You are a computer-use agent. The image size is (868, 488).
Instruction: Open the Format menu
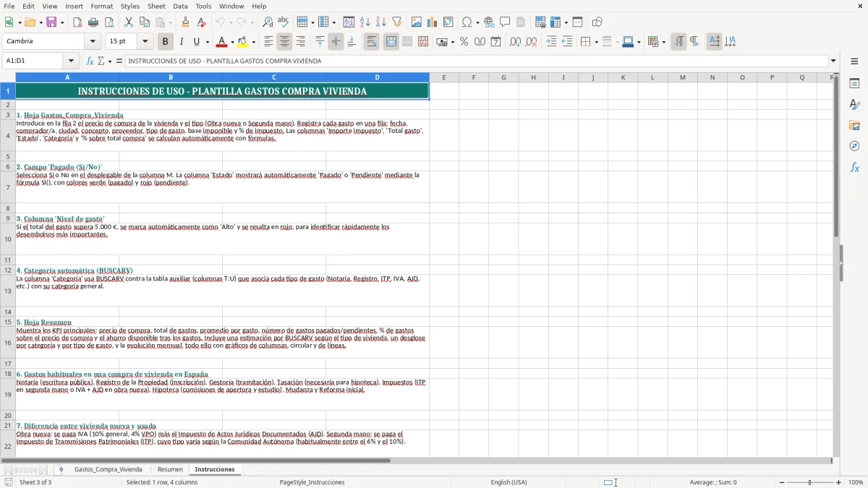pos(101,6)
